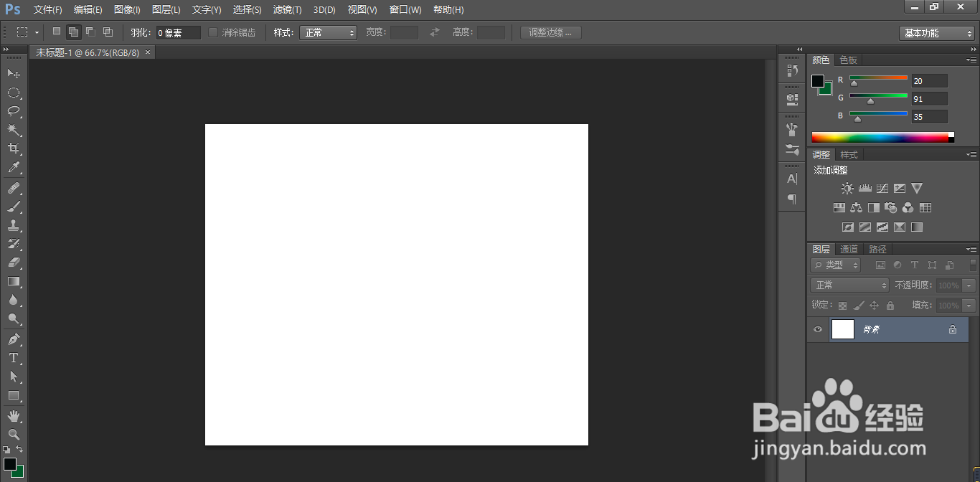
Task: Open the style dropdown in the options bar
Action: point(328,32)
